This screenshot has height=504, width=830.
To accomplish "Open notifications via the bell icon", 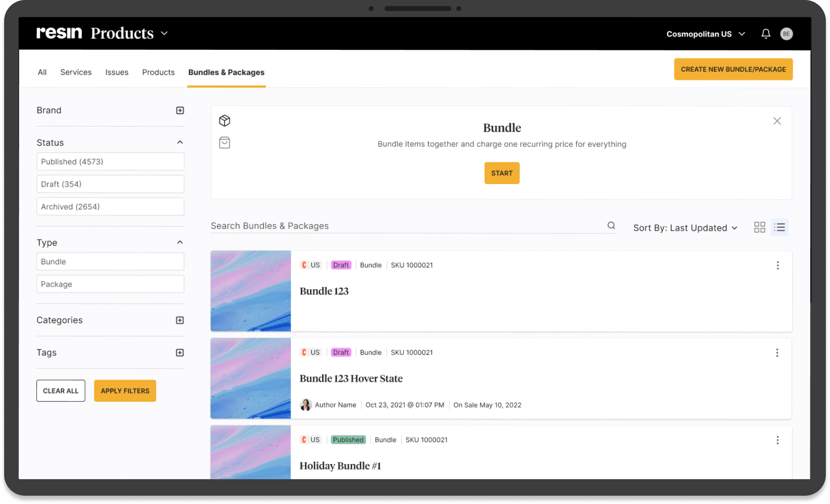I will (766, 33).
